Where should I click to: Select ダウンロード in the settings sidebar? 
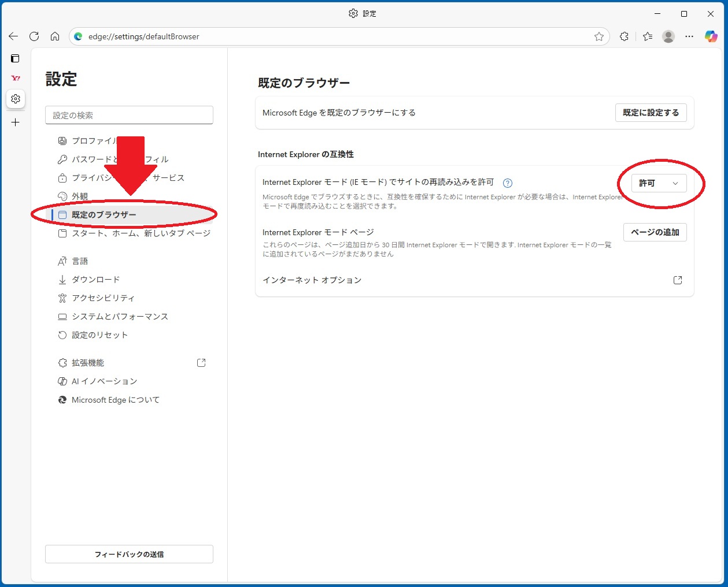tap(95, 280)
